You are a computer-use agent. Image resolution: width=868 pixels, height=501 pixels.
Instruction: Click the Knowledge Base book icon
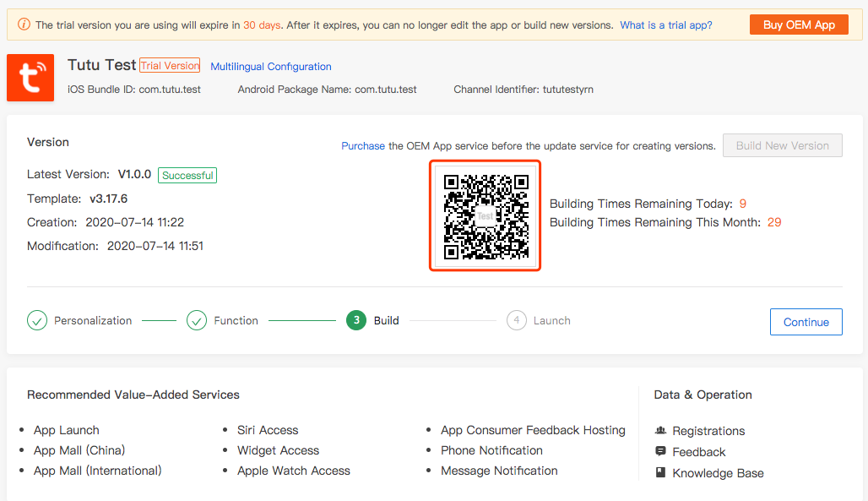[x=660, y=472]
